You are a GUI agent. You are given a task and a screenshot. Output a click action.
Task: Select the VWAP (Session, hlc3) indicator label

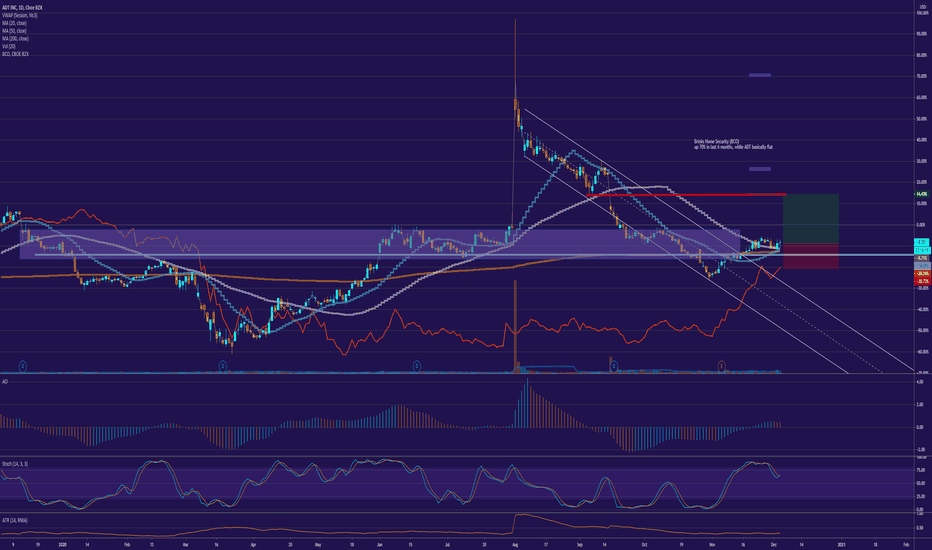point(20,15)
